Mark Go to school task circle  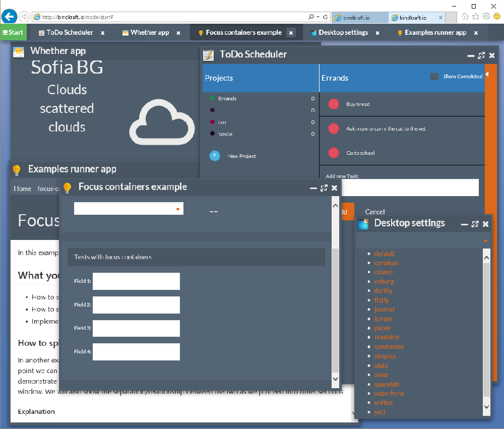click(334, 153)
